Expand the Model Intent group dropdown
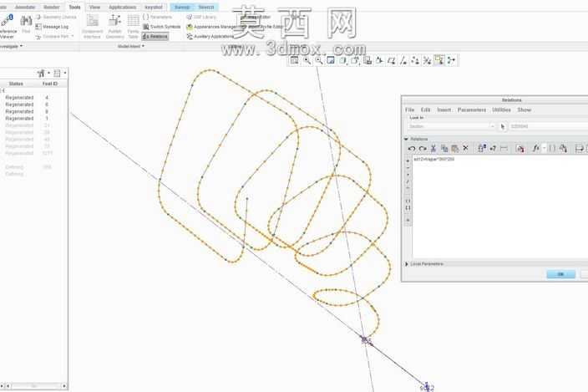The image size is (588, 392). tap(131, 46)
